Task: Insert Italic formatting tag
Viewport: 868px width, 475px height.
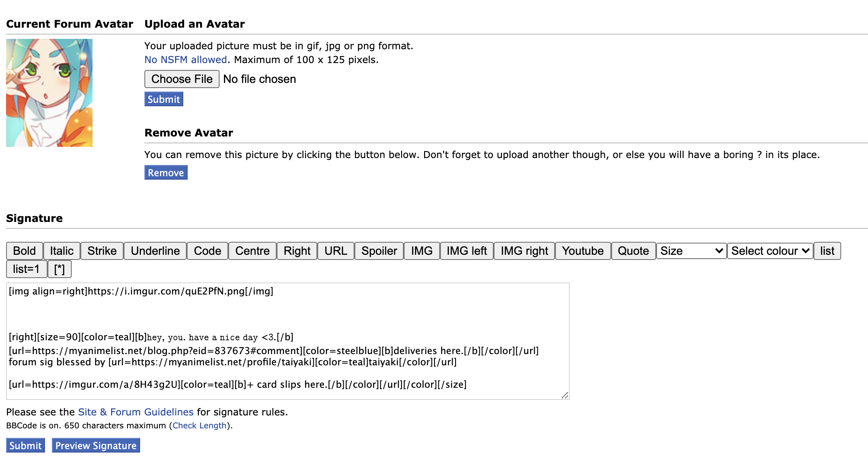Action: pos(62,251)
